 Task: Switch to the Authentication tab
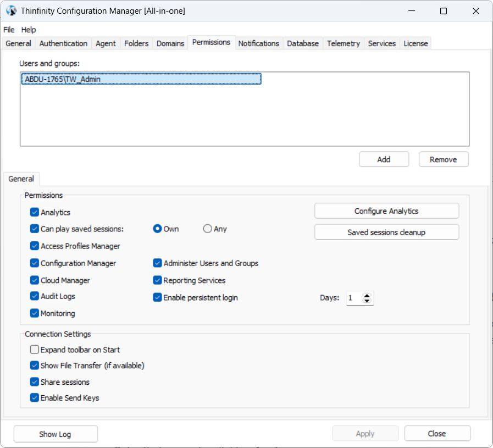point(63,43)
